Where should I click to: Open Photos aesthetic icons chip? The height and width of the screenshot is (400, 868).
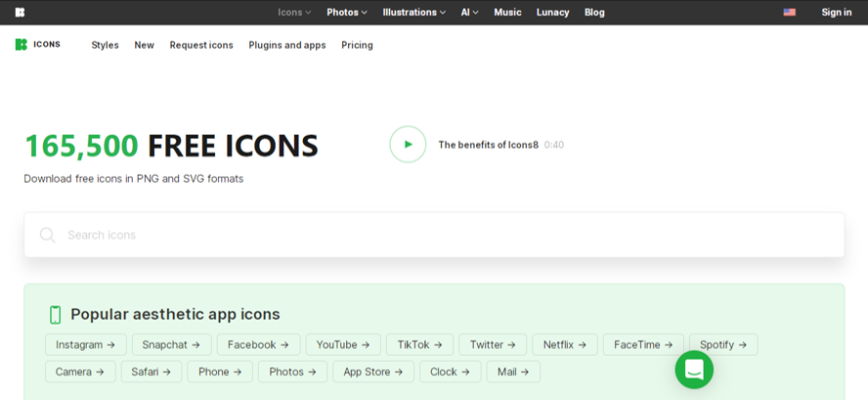tap(293, 372)
